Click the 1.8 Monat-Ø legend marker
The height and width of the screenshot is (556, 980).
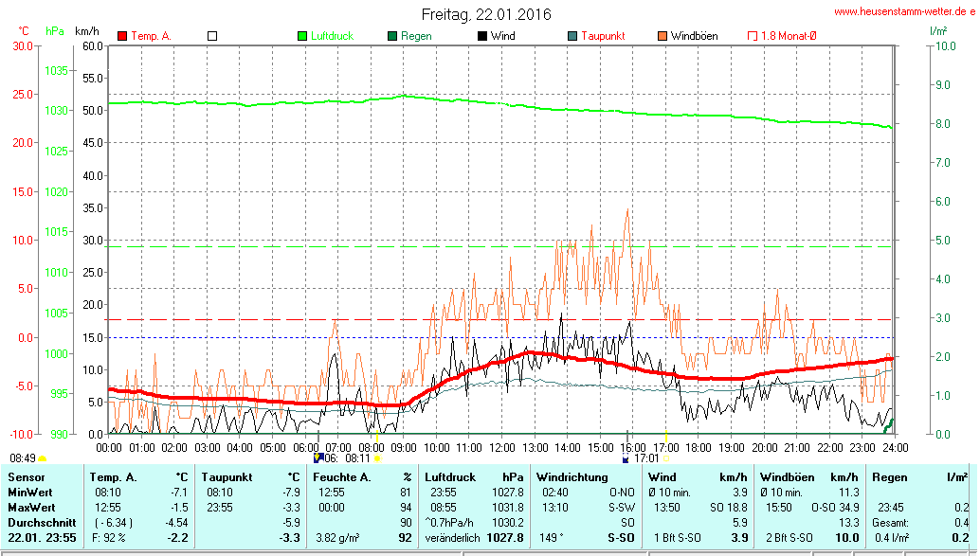[x=753, y=36]
